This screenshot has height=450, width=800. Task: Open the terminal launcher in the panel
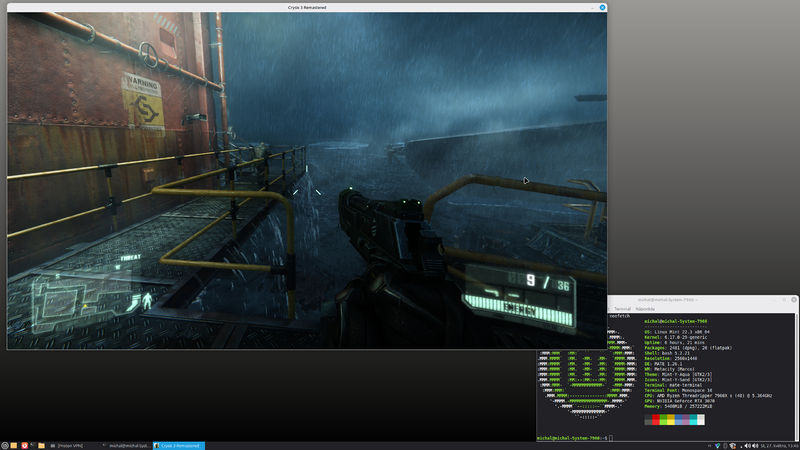pyautogui.click(x=32, y=445)
